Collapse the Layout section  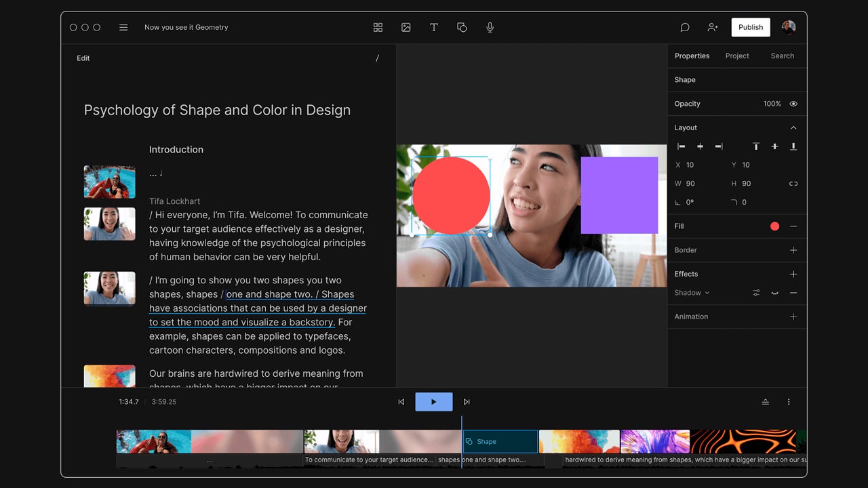click(x=793, y=127)
